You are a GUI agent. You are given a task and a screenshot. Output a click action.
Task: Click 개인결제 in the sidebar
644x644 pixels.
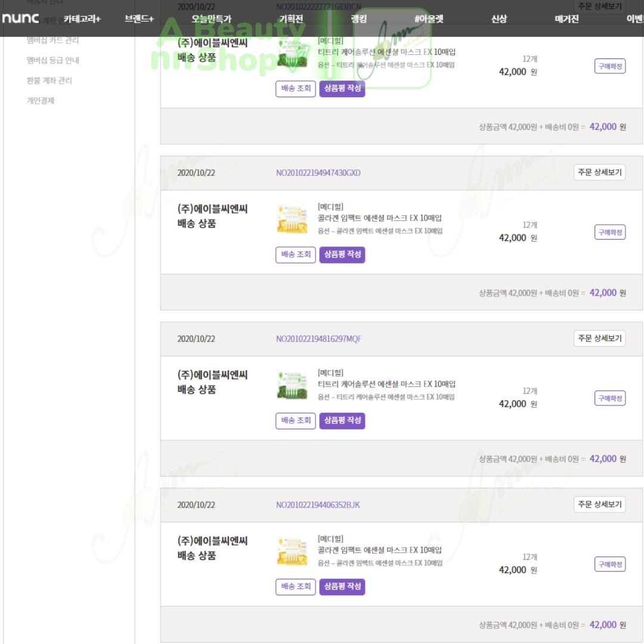coord(41,101)
